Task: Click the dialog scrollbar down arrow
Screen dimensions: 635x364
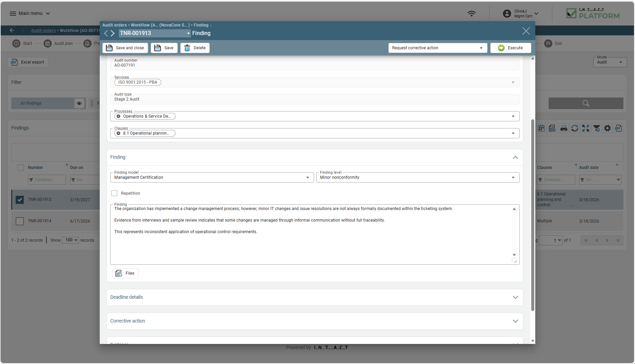Action: coord(533,341)
